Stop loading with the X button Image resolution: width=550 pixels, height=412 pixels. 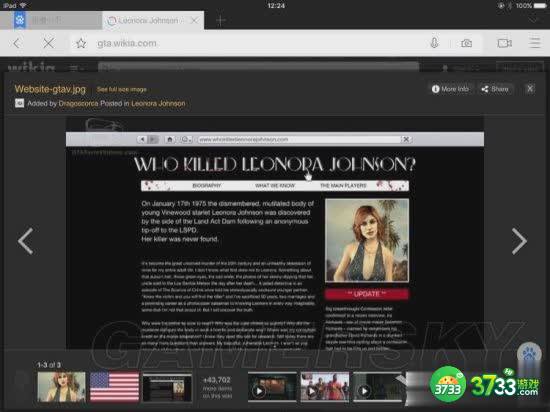[48, 43]
